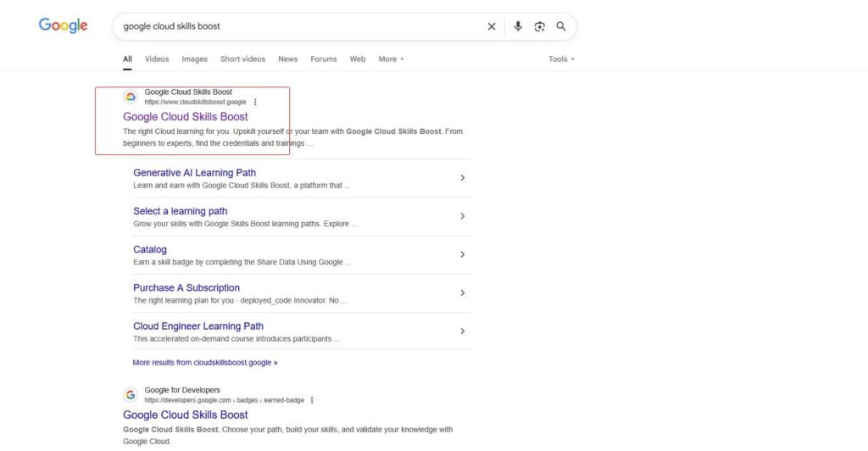Expand Catalog sitelink chevron
This screenshot has width=868, height=451.
click(462, 254)
